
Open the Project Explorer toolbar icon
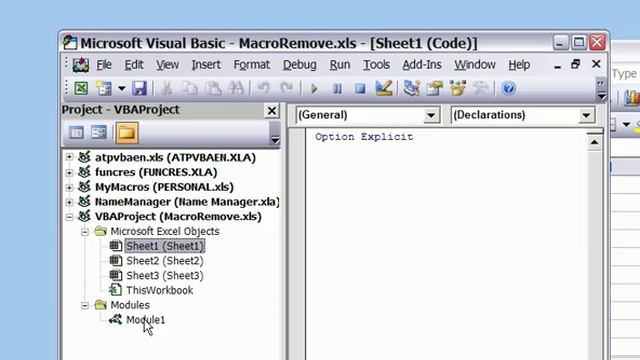point(411,88)
